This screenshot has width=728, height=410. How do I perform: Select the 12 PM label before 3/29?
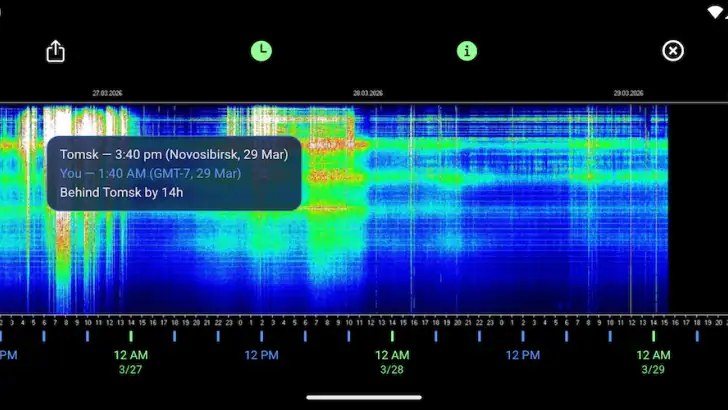pyautogui.click(x=522, y=355)
